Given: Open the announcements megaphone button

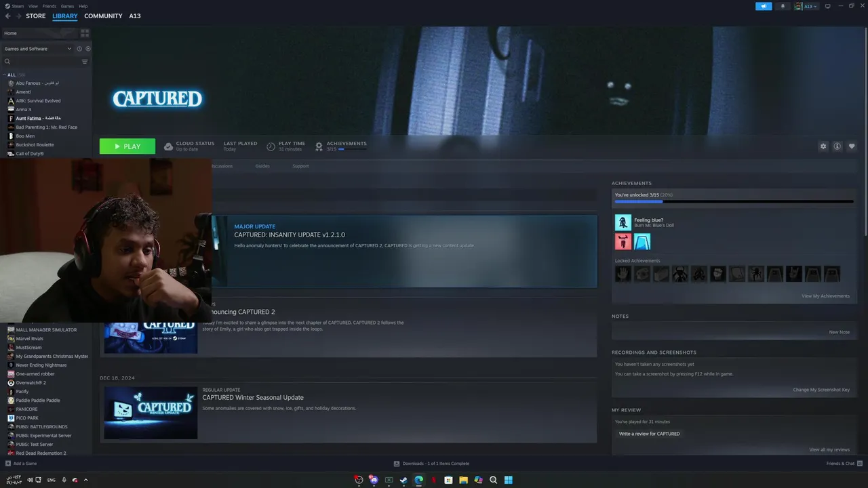Looking at the screenshot, I should click(x=764, y=6).
